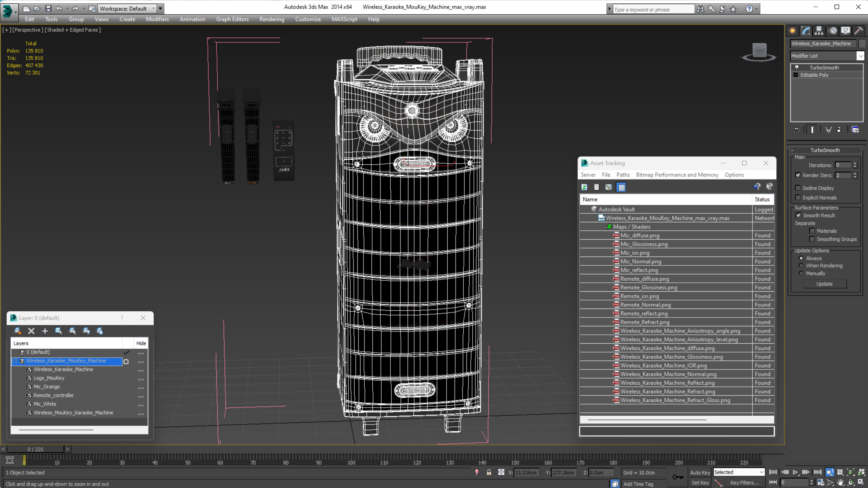Screen dimensions: 868x488
Task: Click the Iterations spinner arrows
Action: (855, 165)
